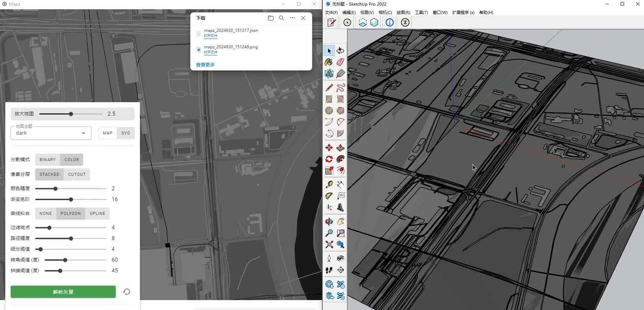Set 分割模式 to BINARY
Viewport: 644px width, 310px height.
click(48, 160)
